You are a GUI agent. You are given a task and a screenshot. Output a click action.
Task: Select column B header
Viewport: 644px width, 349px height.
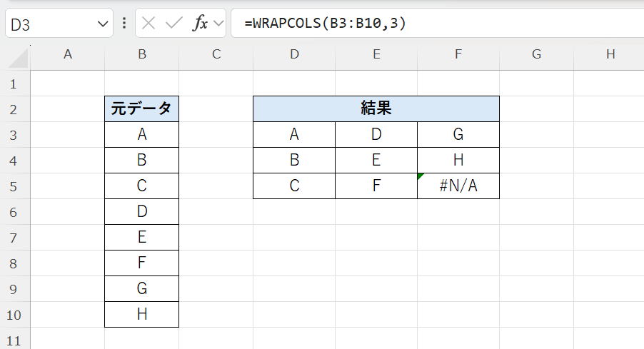[142, 54]
